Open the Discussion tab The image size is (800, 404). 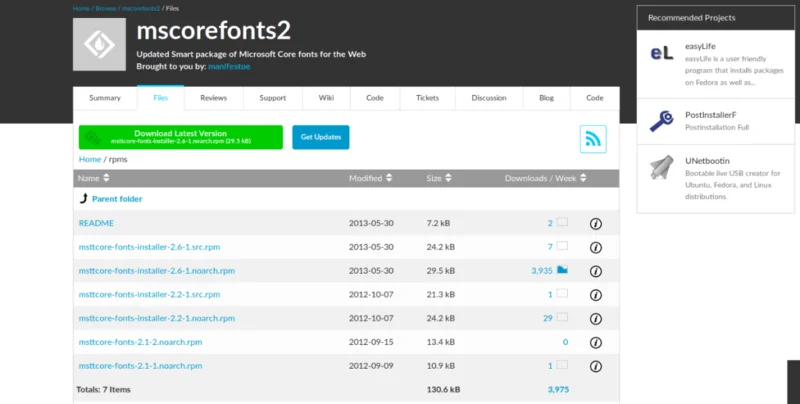click(489, 98)
